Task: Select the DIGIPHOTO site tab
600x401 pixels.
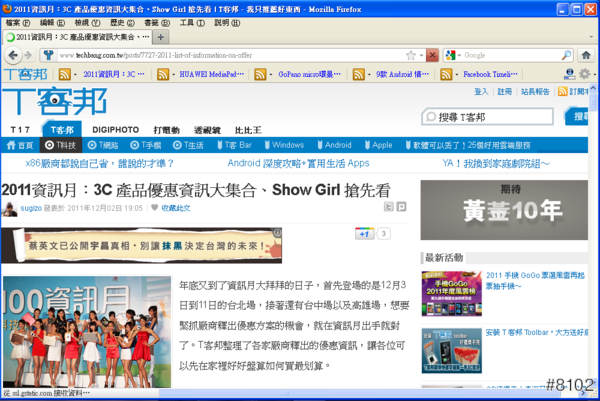Action: (116, 130)
